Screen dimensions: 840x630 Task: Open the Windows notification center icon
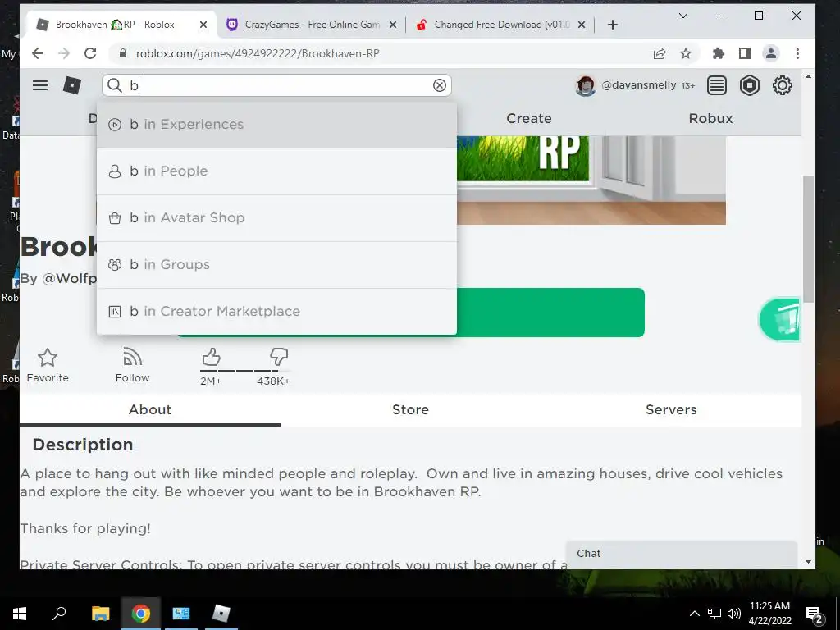point(815,614)
